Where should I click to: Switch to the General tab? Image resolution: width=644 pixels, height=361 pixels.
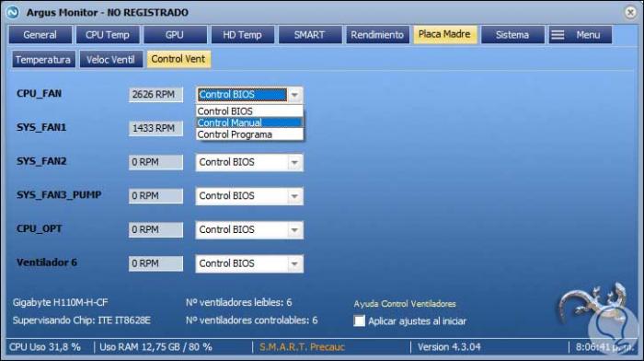pos(40,35)
